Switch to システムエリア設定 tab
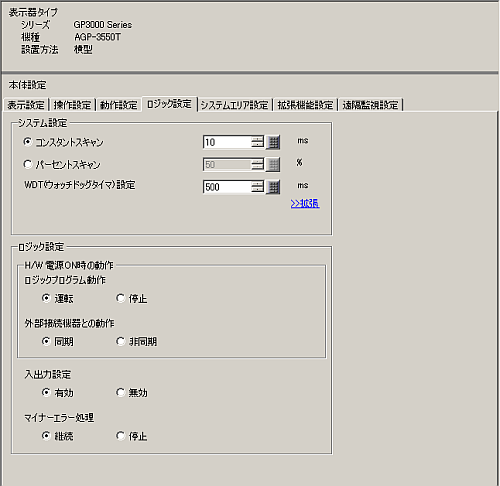The image size is (500, 486). point(234,105)
